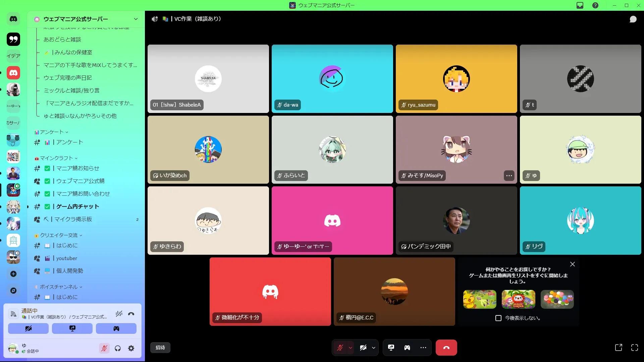Click the 招待 invite button
644x362 pixels.
point(160,348)
